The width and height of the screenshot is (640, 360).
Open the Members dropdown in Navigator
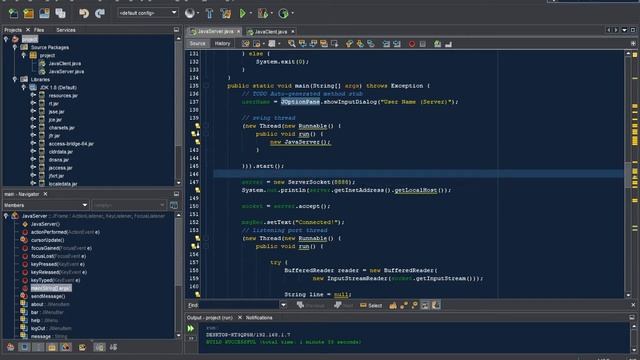coord(46,205)
